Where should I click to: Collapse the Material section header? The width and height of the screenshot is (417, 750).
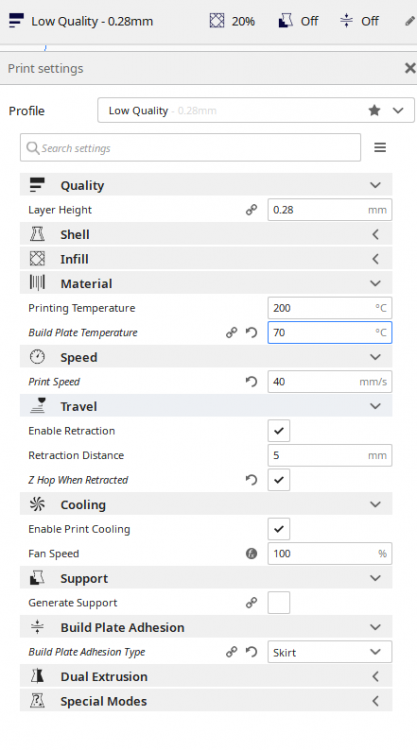(x=206, y=284)
